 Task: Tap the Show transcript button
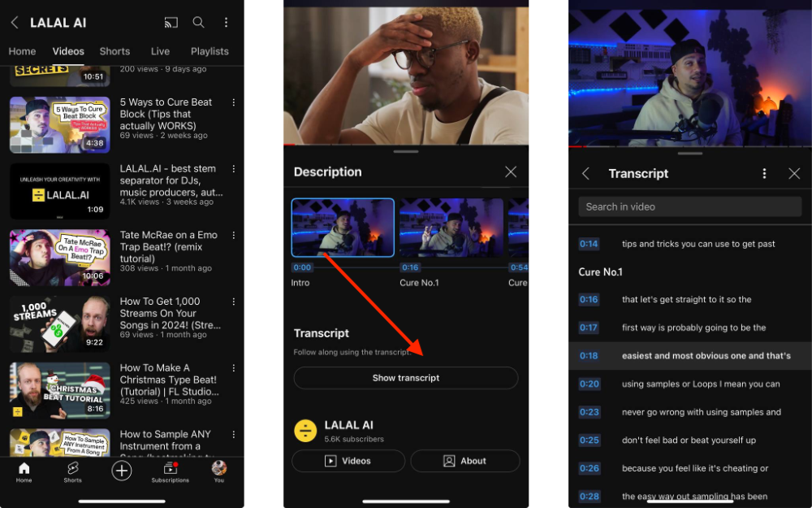(x=406, y=378)
